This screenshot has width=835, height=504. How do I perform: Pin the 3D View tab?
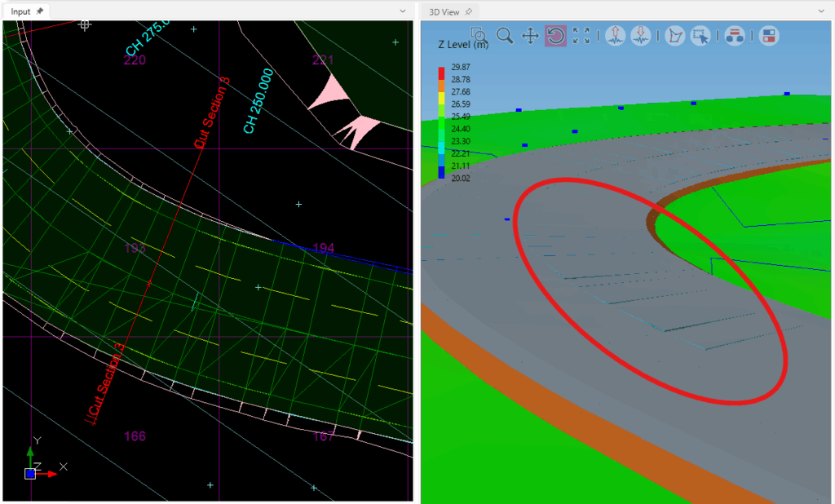469,11
